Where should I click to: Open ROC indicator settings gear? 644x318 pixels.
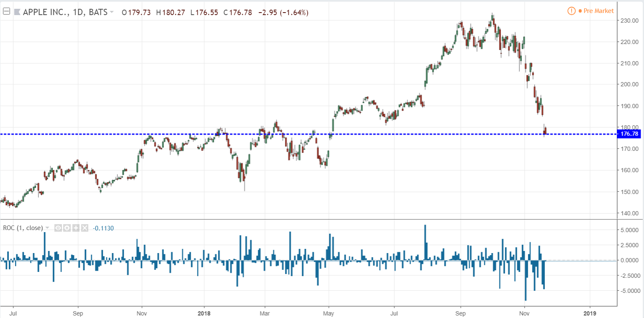[67, 228]
